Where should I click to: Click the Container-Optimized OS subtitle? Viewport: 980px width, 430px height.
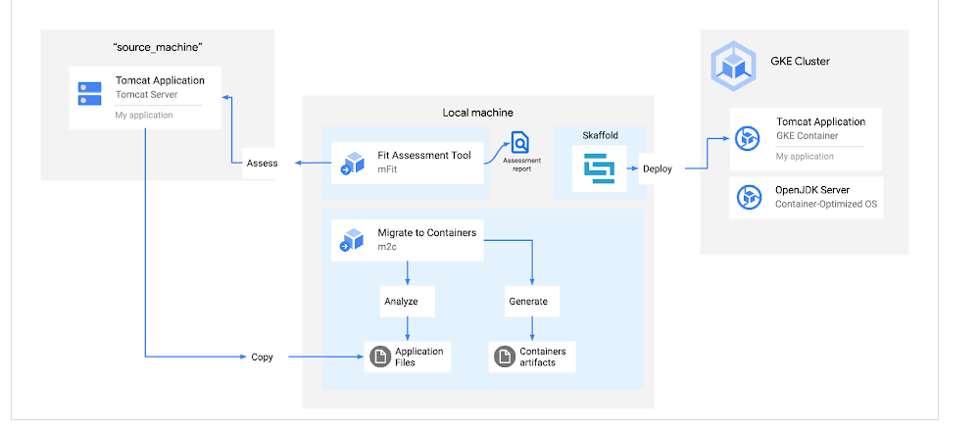(827, 204)
